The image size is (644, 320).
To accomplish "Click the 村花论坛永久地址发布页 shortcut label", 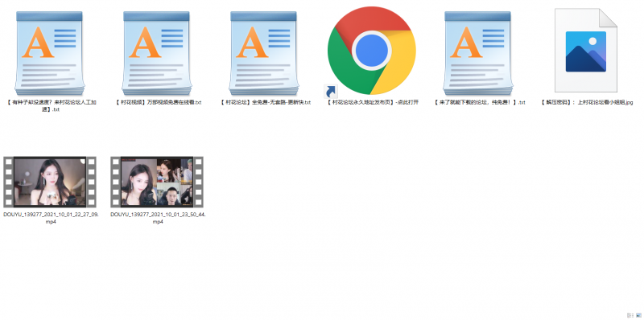I will point(373,103).
